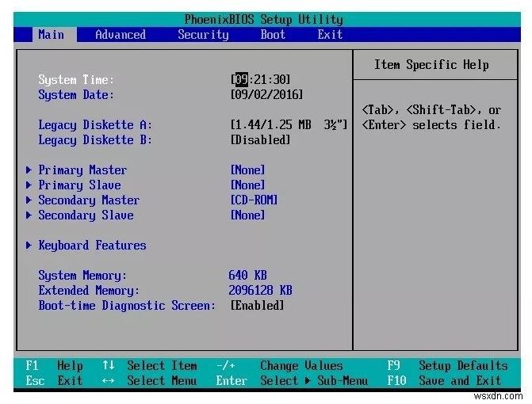This screenshot has height=404, width=532.
Task: Click the Legacy Diskette B label
Action: [x=95, y=140]
